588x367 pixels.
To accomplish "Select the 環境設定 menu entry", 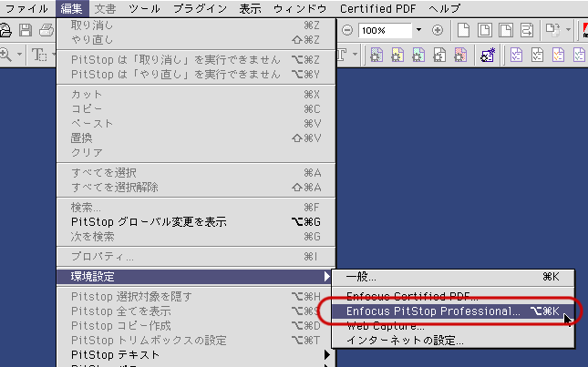I will [196, 277].
